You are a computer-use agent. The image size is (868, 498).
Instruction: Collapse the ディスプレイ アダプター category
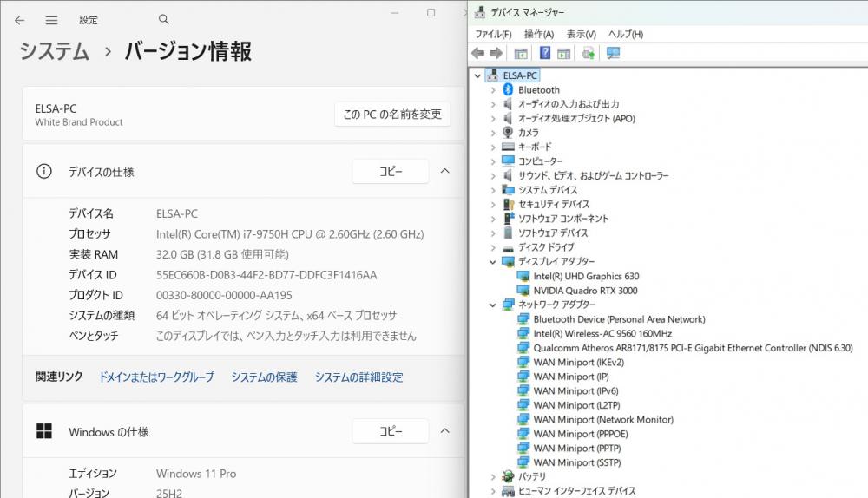point(493,262)
